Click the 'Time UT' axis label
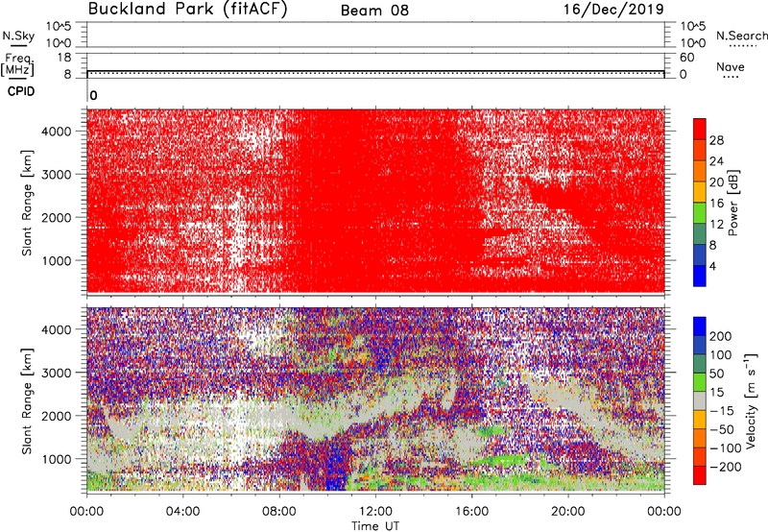 tap(375, 525)
